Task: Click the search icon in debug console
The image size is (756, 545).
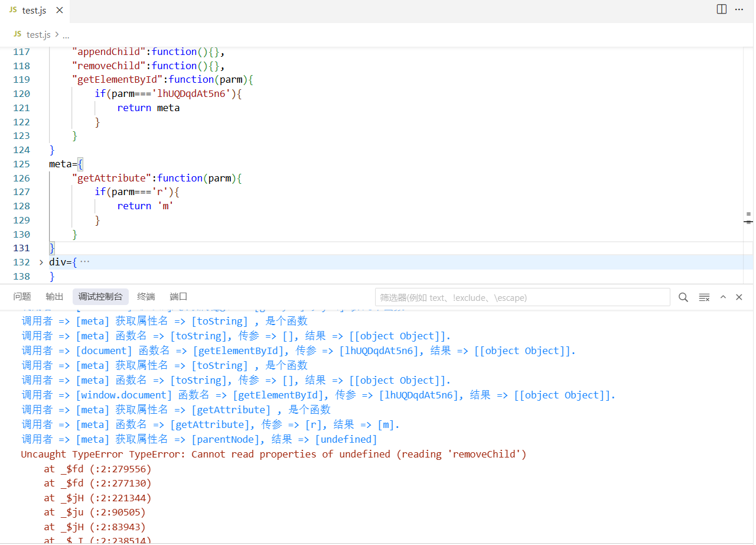Action: [683, 297]
